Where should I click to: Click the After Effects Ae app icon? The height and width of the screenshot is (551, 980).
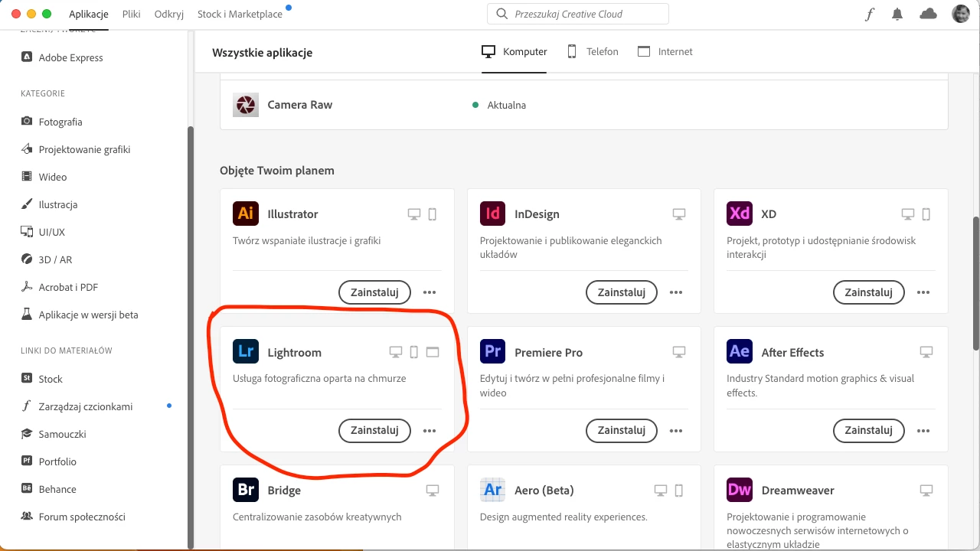(740, 352)
